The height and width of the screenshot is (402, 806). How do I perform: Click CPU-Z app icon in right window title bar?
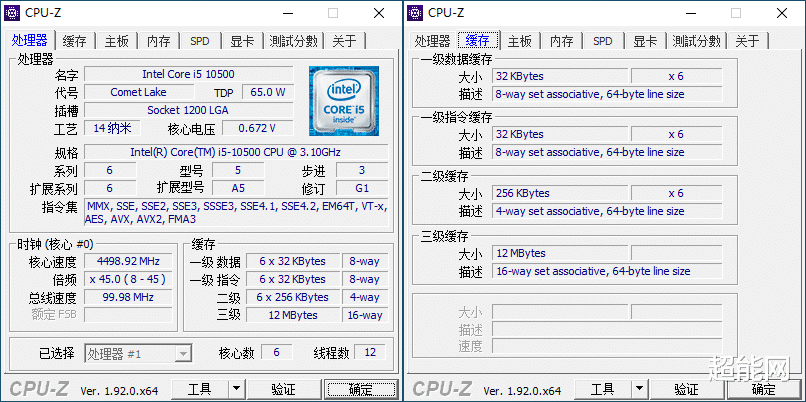(415, 13)
